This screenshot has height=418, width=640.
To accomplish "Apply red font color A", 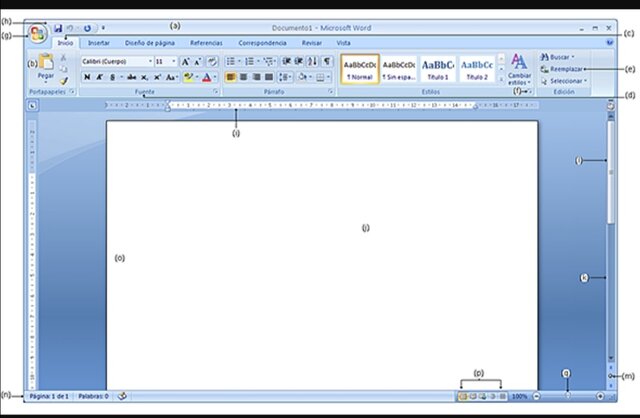I will point(207,77).
